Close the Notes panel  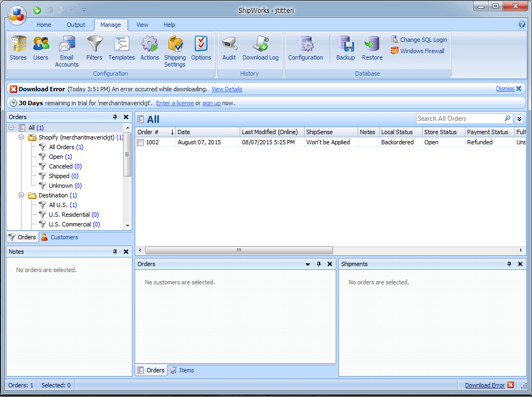(x=126, y=252)
